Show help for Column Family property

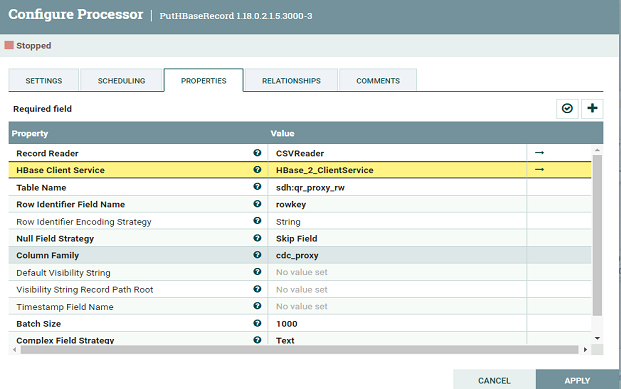tap(257, 255)
